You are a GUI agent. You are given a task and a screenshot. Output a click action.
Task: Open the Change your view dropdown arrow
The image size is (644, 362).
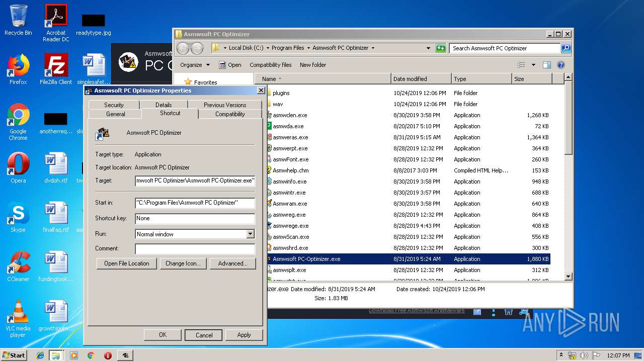point(533,65)
